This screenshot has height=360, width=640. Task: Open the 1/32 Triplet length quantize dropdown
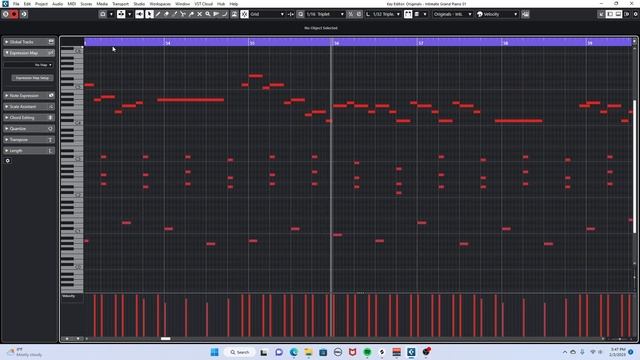386,14
